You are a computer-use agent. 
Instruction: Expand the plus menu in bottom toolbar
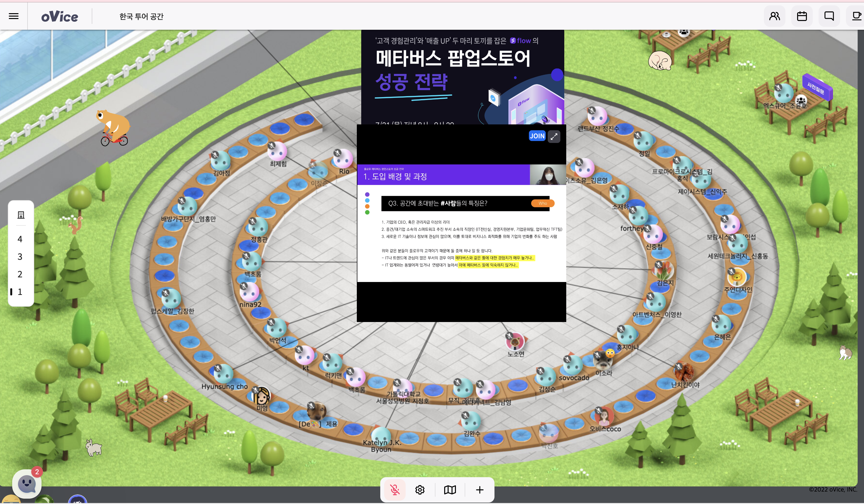tap(480, 490)
